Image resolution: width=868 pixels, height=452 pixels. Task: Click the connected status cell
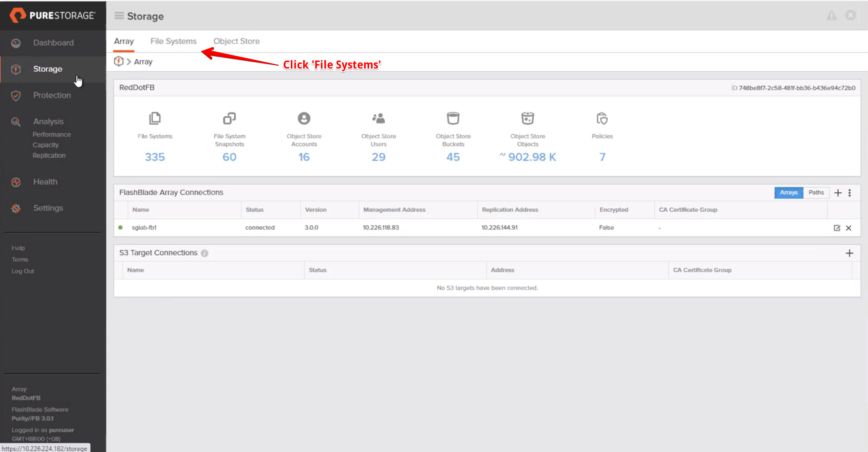click(260, 227)
